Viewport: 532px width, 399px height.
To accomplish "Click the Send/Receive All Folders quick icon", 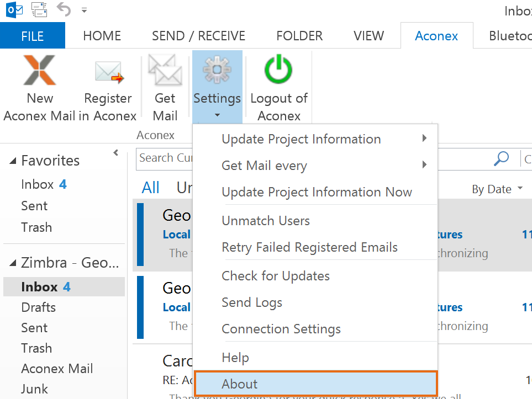I will point(39,9).
